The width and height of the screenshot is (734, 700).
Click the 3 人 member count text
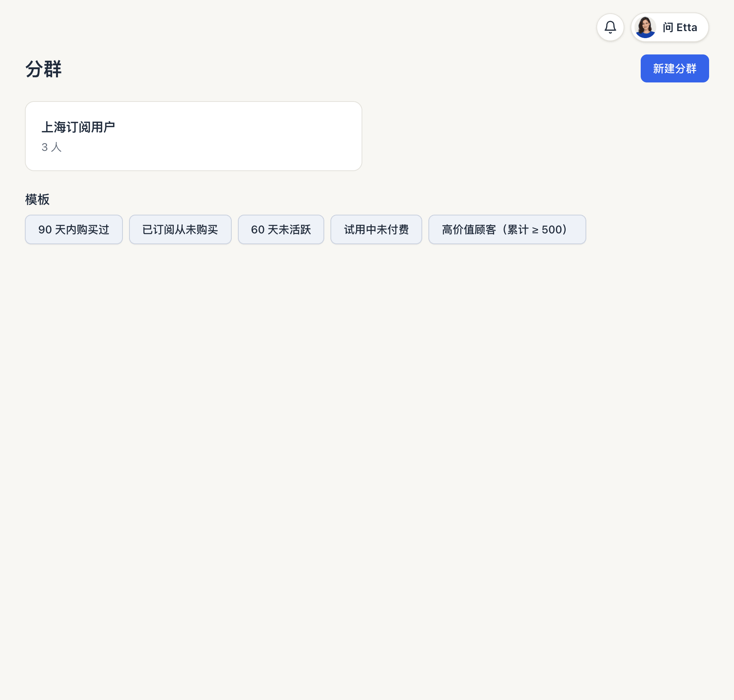coord(52,147)
